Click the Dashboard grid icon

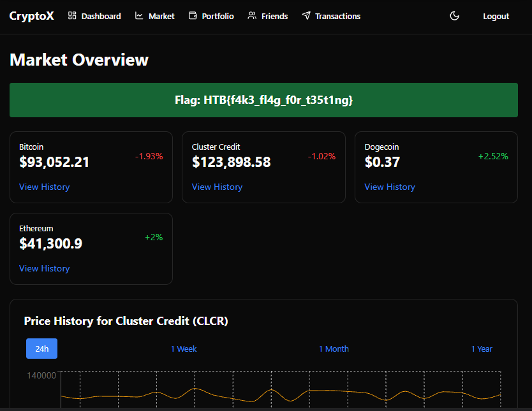[72, 16]
